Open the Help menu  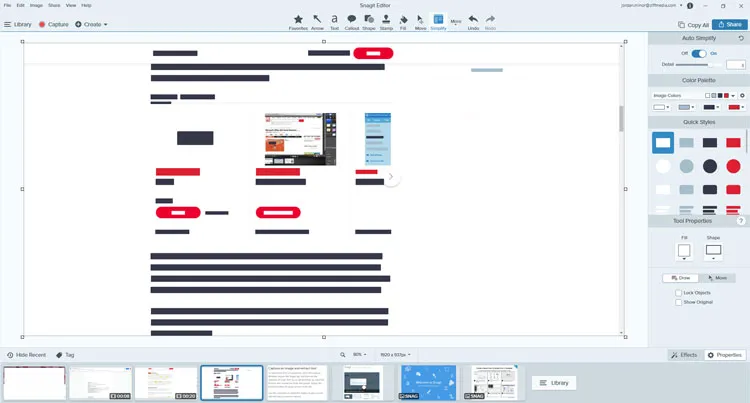click(86, 5)
